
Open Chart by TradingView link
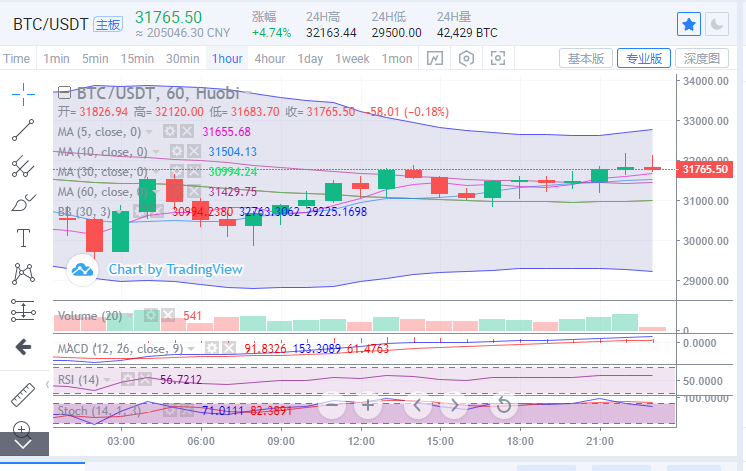[x=176, y=269]
